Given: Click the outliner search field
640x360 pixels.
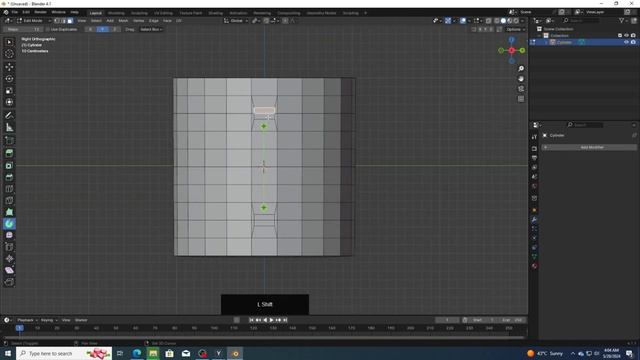Looking at the screenshot, I should tap(581, 20).
